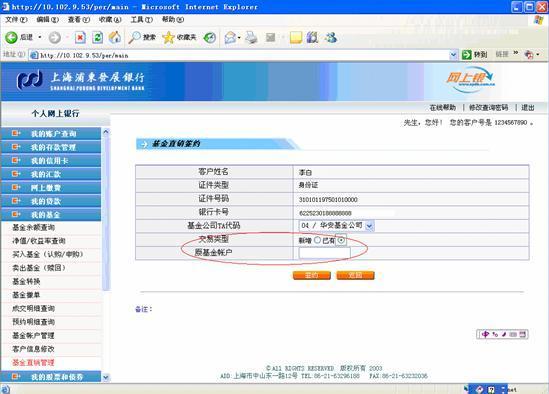
Task: Click the sidebar scrollbar down arrow
Action: point(105,377)
